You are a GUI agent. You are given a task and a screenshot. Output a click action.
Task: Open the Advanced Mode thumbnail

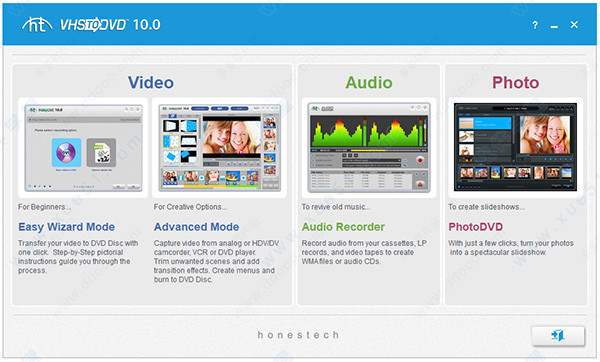219,148
